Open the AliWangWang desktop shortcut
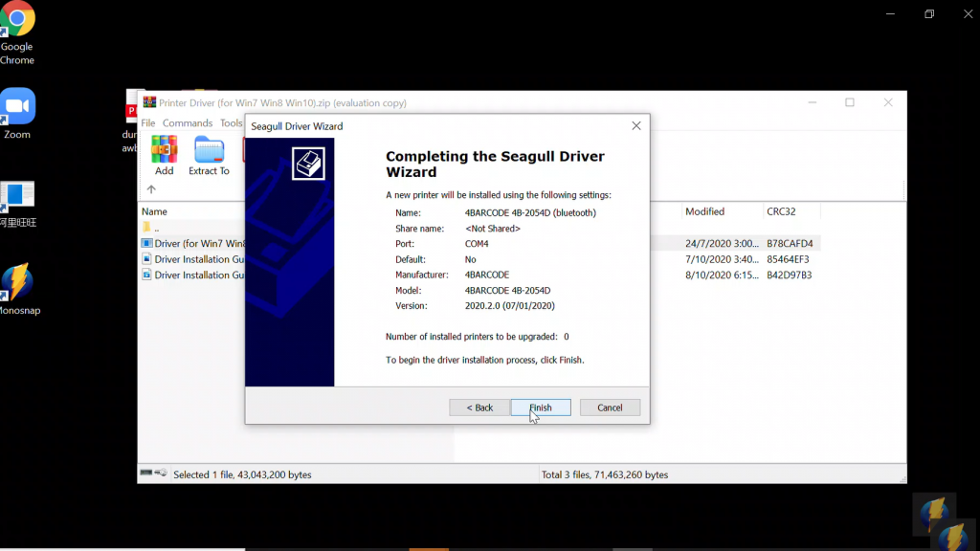Screen dimensions: 980x551 tap(17, 205)
